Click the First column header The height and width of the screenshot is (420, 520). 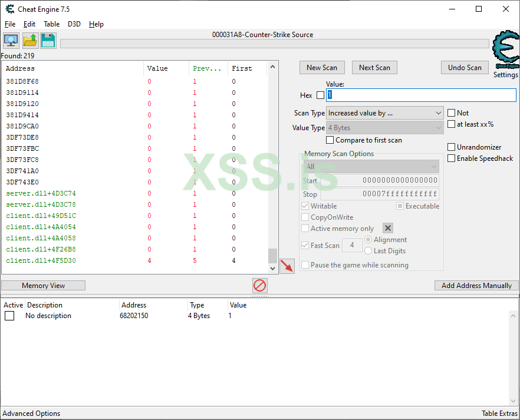[x=248, y=68]
